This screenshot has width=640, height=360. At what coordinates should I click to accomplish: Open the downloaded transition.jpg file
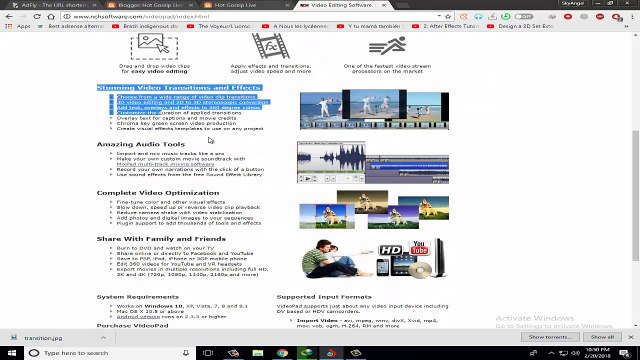coord(43,338)
